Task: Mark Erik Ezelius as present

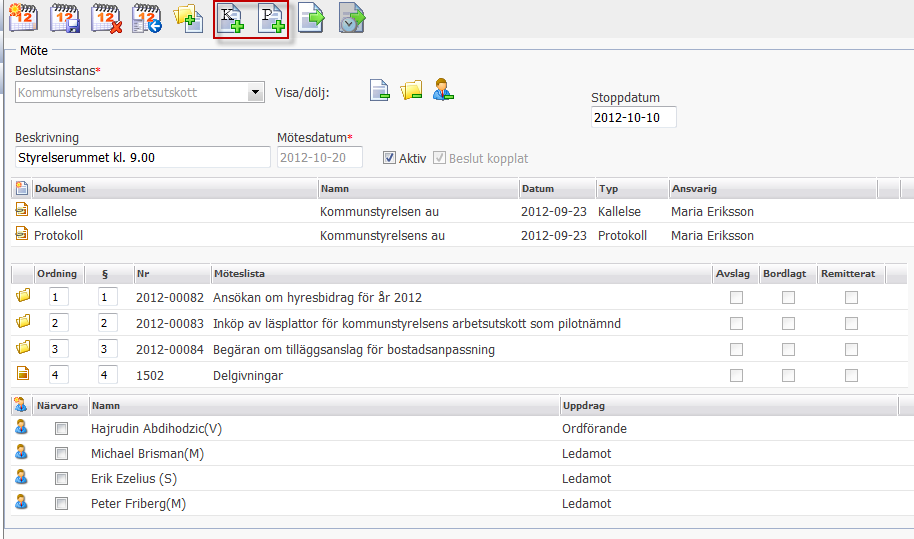Action: pos(61,479)
